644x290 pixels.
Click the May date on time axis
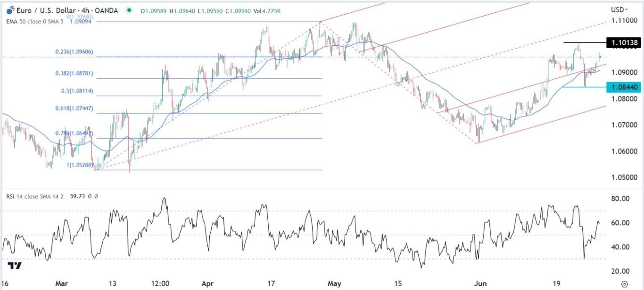[x=334, y=284]
